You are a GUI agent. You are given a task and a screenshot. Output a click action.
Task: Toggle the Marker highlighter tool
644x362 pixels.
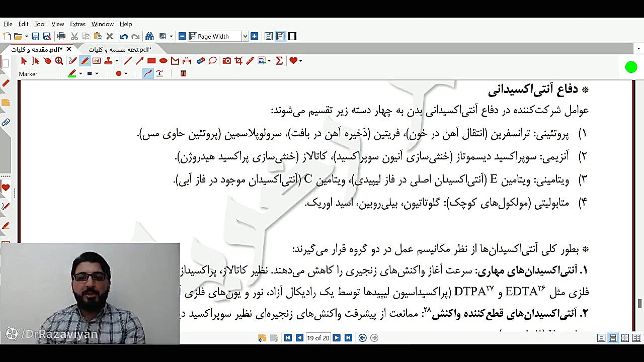(x=85, y=61)
